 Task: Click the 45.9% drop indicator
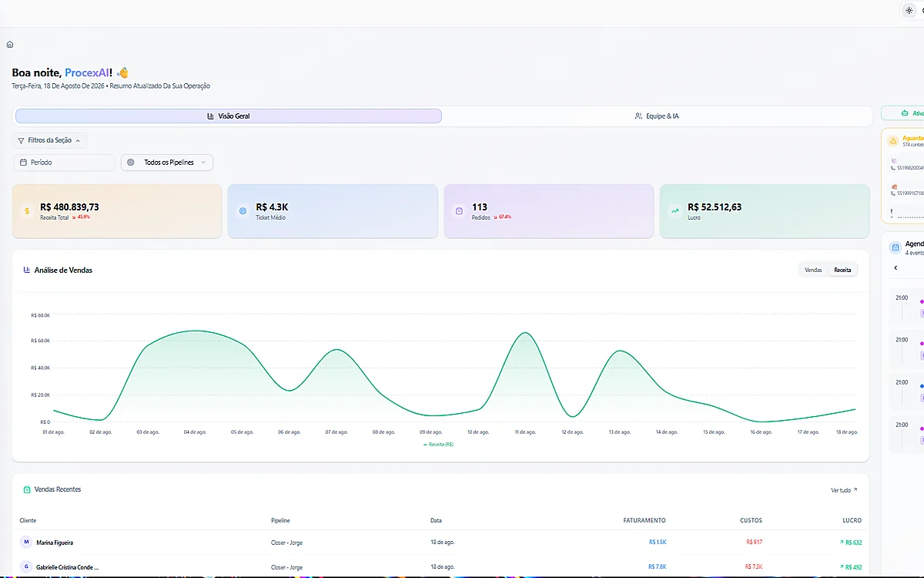81,217
